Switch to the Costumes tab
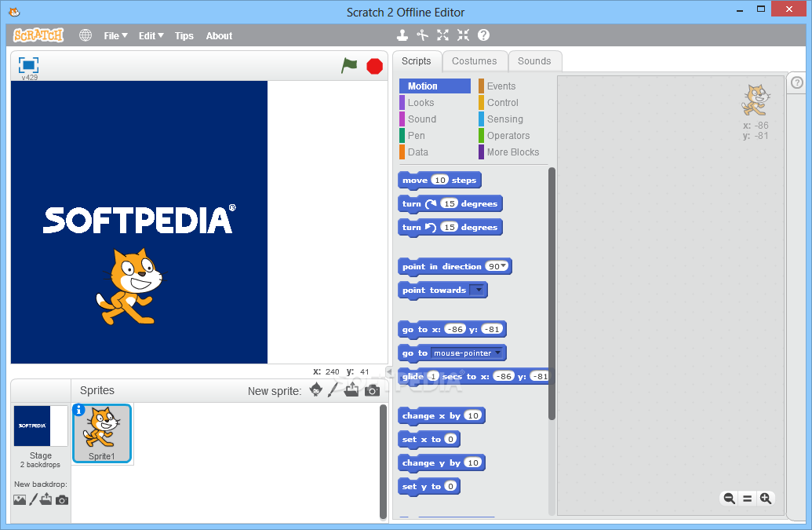This screenshot has width=812, height=530. coord(475,61)
